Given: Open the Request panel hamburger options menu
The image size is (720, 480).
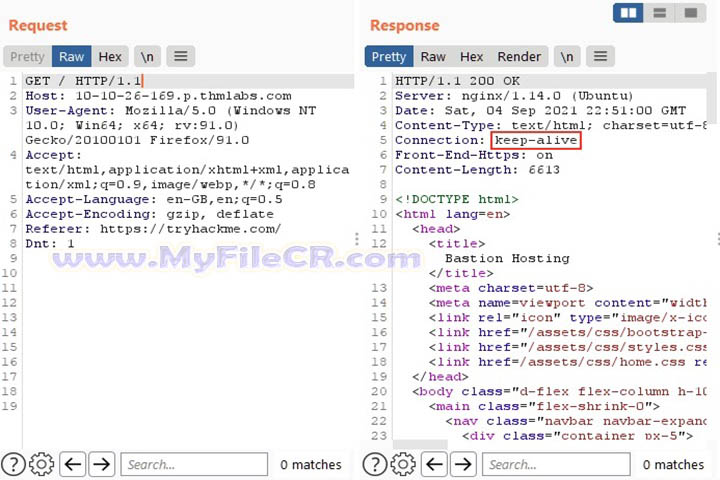Looking at the screenshot, I should [x=180, y=56].
